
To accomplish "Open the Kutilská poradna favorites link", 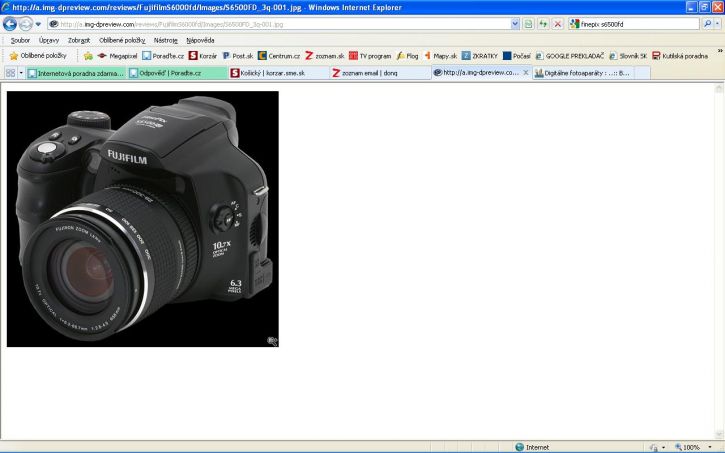I will tap(680, 56).
